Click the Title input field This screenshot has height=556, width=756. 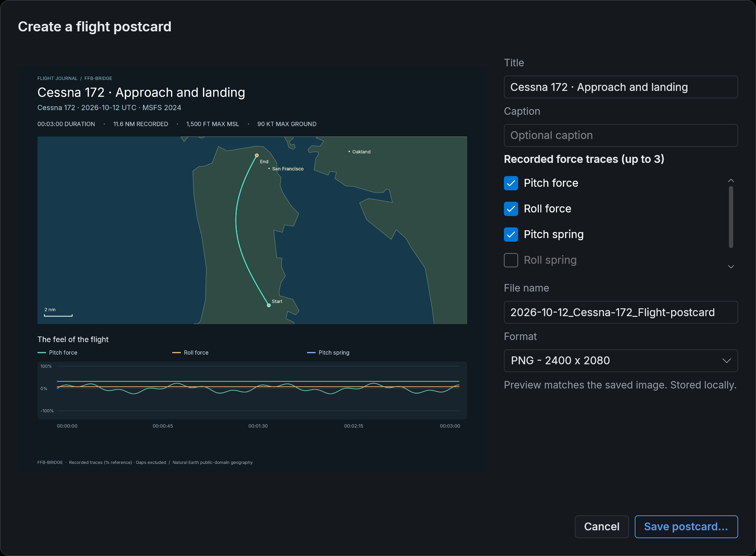tap(620, 87)
